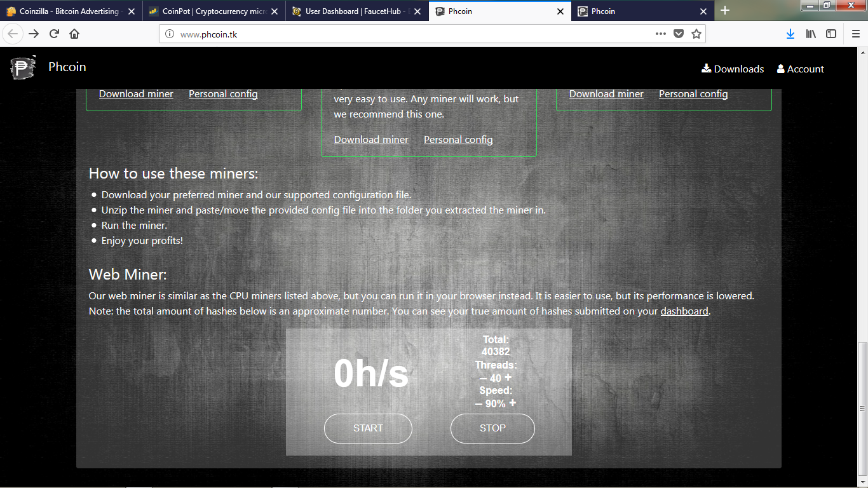Screen dimensions: 868x488
Task: Click the 'Run the miner.' list item
Action: click(134, 226)
